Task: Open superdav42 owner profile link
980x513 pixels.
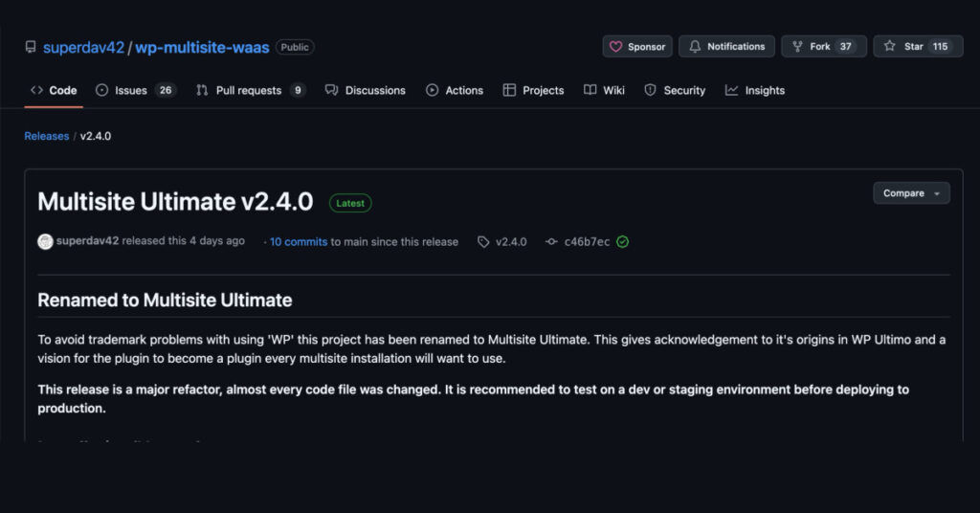Action: tap(84, 48)
